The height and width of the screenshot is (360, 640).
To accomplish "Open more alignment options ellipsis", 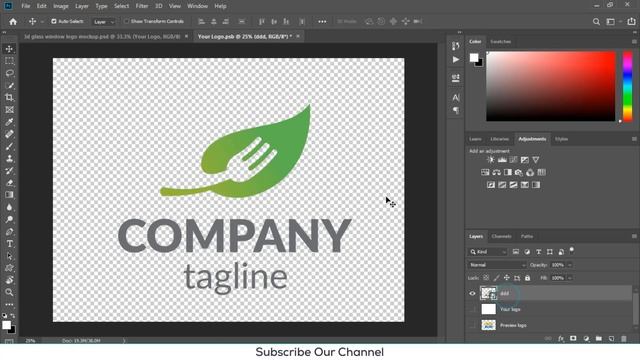I will 322,22.
